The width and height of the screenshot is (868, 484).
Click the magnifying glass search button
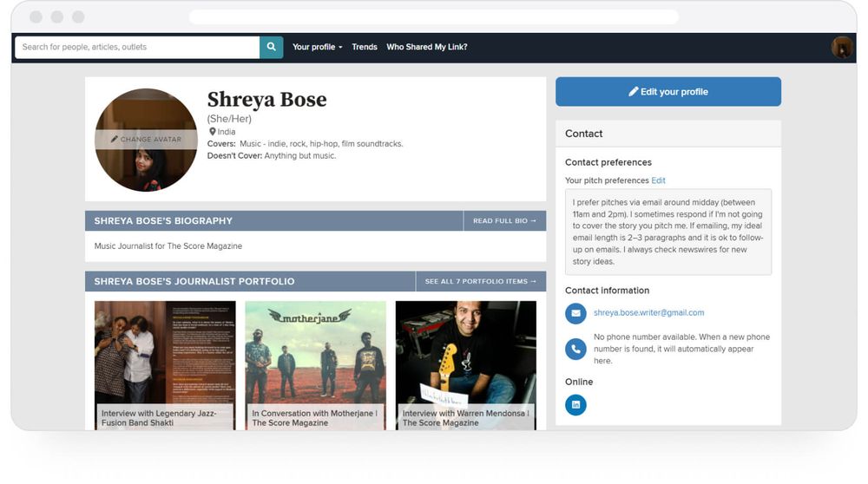click(x=271, y=47)
